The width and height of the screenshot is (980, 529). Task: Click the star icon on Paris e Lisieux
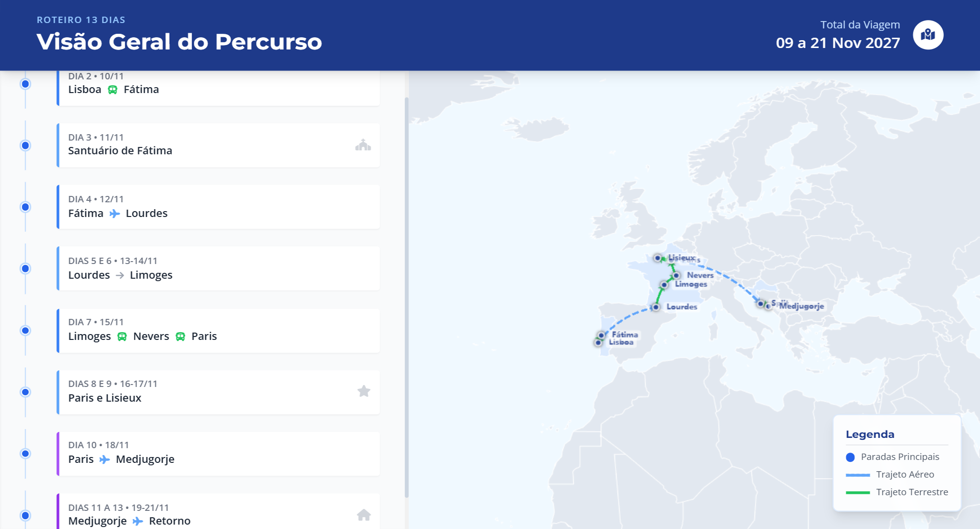pyautogui.click(x=364, y=391)
